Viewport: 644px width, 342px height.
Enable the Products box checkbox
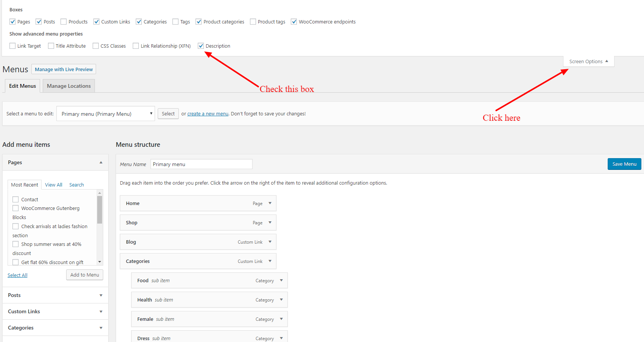(64, 22)
